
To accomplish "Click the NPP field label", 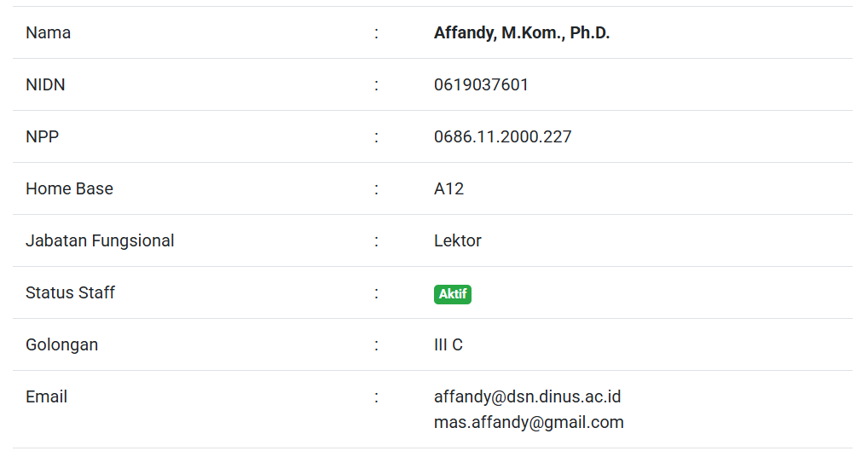I will 43,136.
